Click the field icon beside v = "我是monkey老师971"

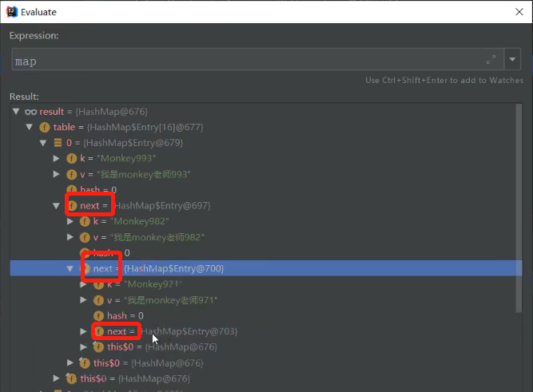pyautogui.click(x=98, y=300)
